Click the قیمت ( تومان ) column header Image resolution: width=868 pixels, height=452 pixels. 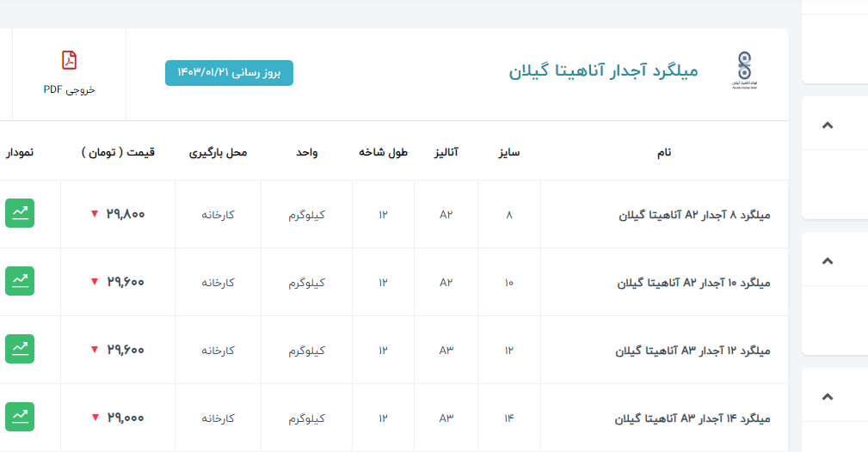click(x=119, y=152)
